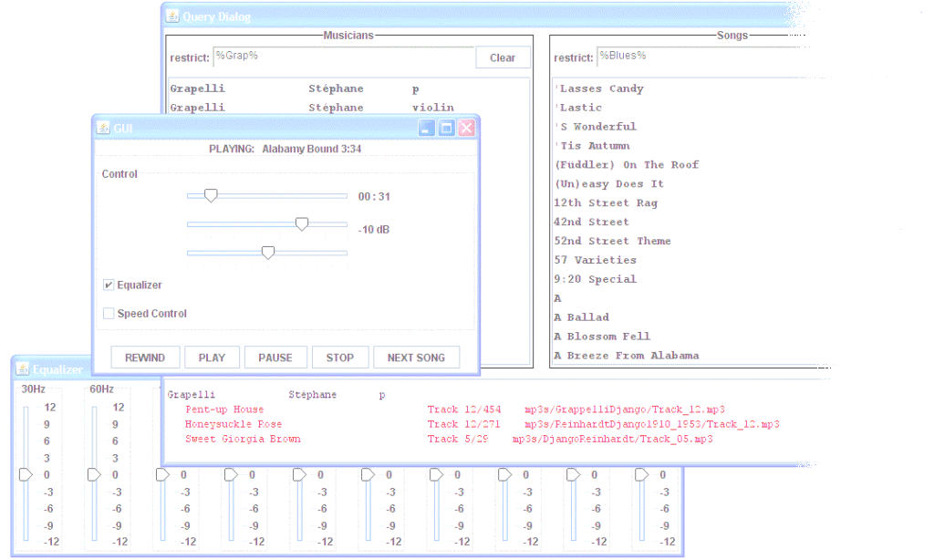934x560 pixels.
Task: Stop playback with the STOP button
Action: click(339, 358)
